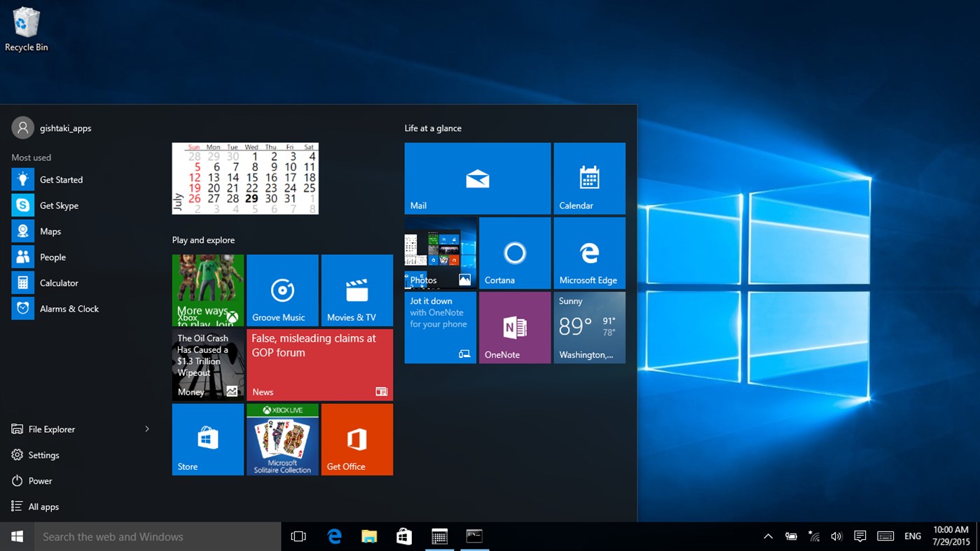Expand the File Explorer submenu arrow
The width and height of the screenshot is (980, 551).
click(146, 428)
